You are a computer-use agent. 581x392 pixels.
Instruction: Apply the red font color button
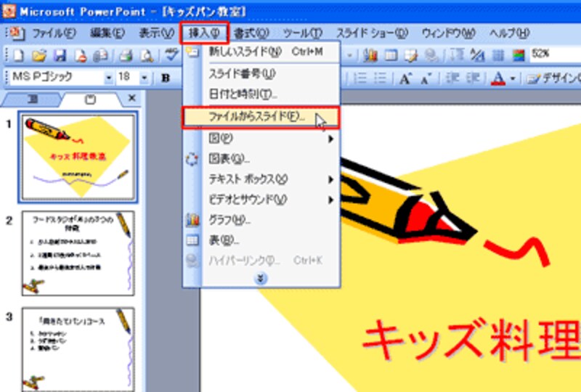click(x=498, y=78)
